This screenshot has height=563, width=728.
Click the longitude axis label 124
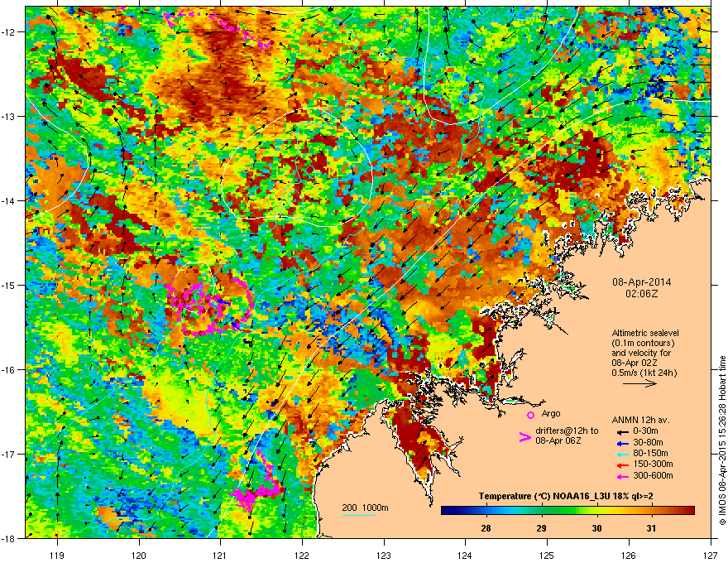pyautogui.click(x=465, y=555)
